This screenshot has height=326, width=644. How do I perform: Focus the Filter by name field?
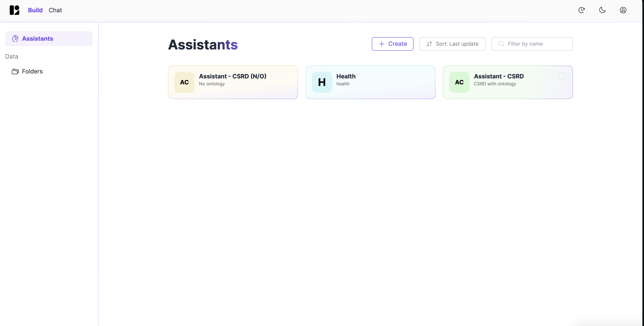pyautogui.click(x=538, y=44)
